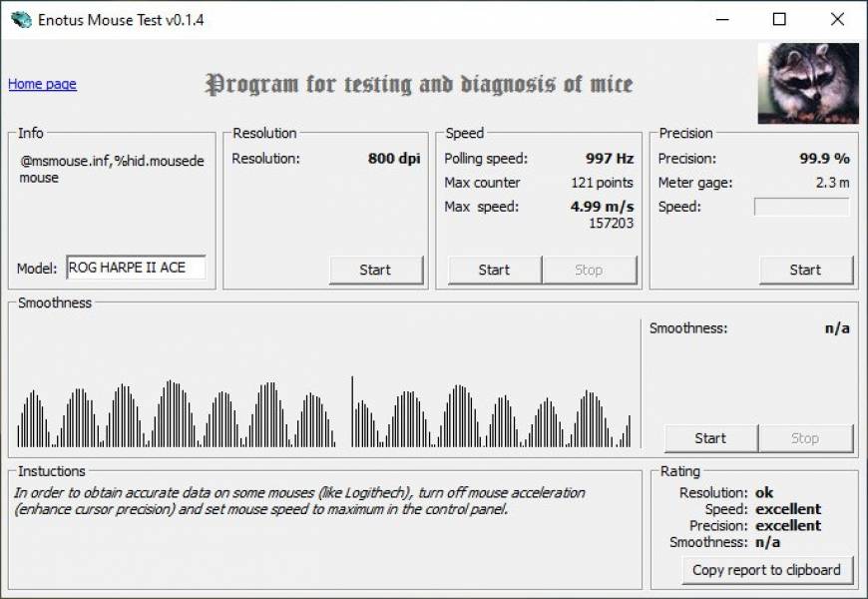Click the Instructions text about mouse acceleration

(299, 501)
